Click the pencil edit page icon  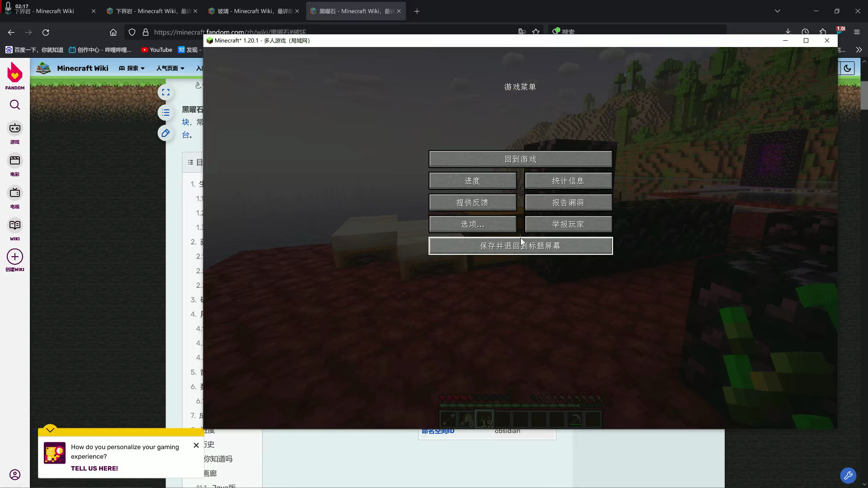166,133
